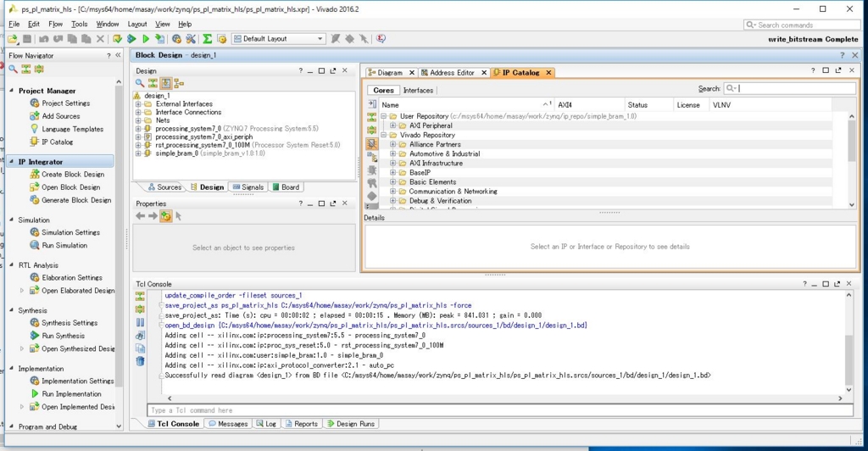Click the Tcl Console pause icon

140,322
